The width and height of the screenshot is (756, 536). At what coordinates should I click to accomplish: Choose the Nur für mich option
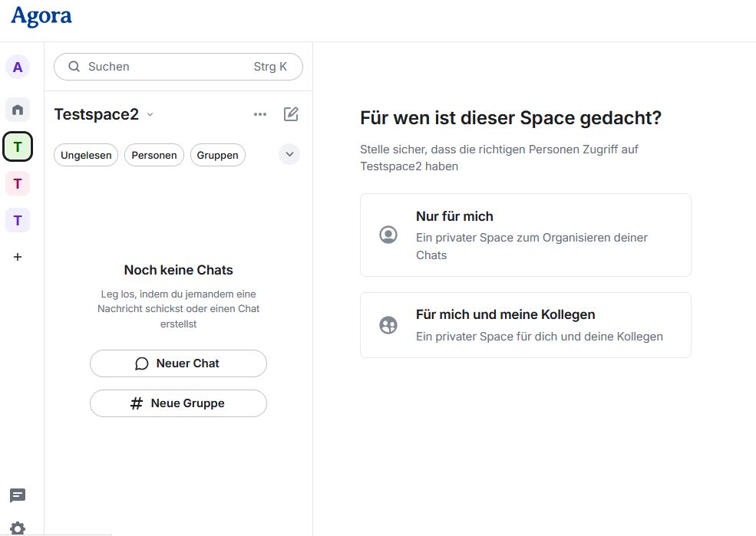(x=525, y=235)
